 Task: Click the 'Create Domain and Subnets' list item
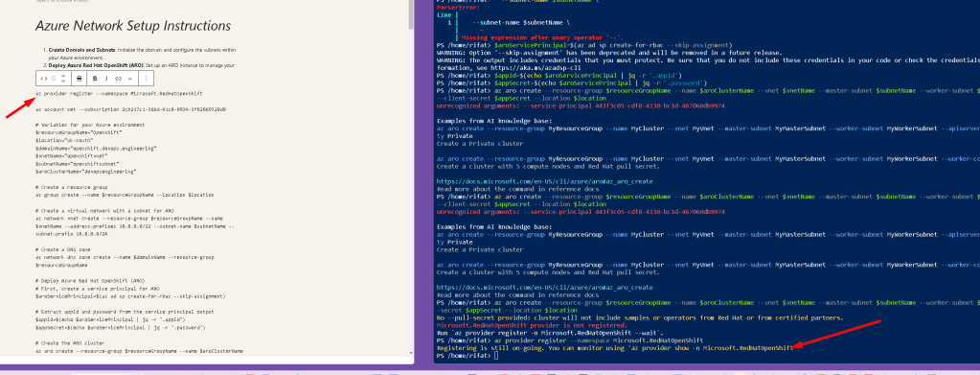tap(141, 53)
